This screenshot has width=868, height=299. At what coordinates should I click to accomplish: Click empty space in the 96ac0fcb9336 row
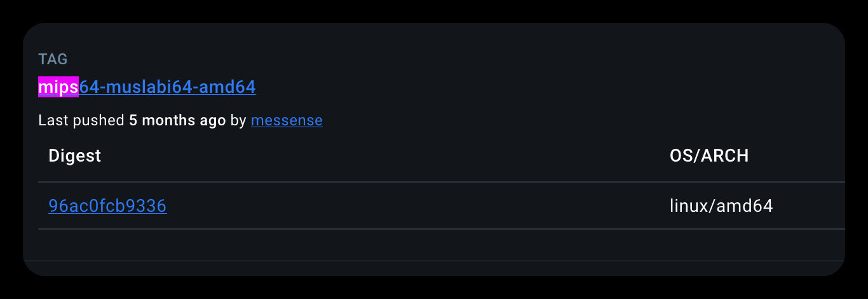(413, 206)
